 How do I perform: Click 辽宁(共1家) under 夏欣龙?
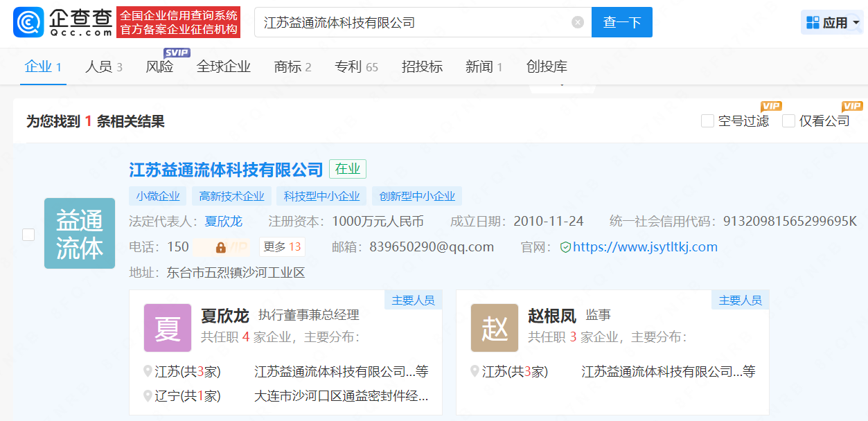pyautogui.click(x=188, y=396)
